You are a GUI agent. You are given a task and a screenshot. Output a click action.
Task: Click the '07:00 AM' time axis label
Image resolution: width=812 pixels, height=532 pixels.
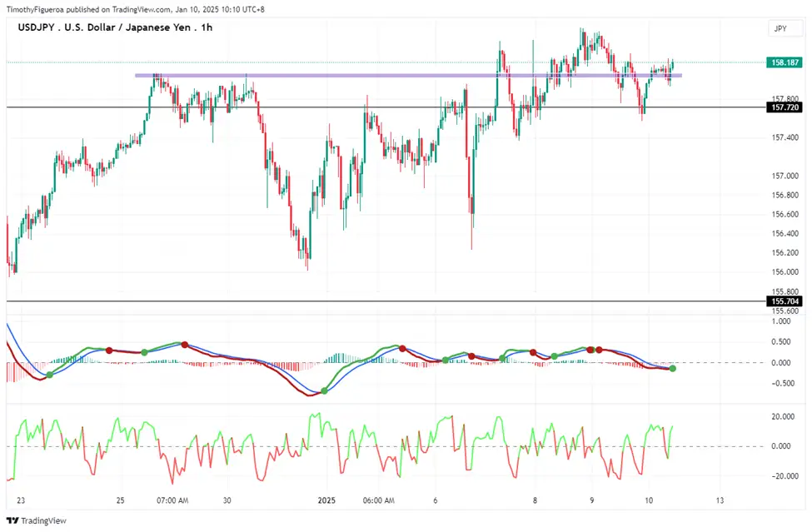(172, 500)
